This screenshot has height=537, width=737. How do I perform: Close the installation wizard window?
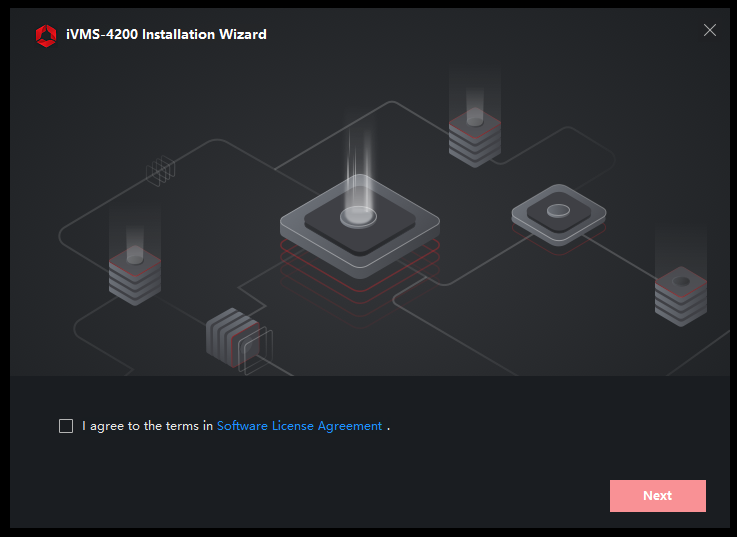pyautogui.click(x=710, y=30)
